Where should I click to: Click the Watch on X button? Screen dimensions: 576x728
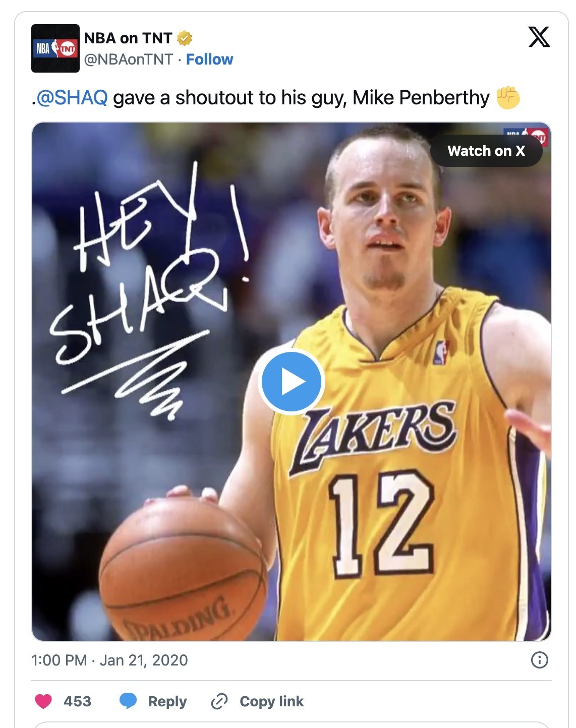point(486,151)
